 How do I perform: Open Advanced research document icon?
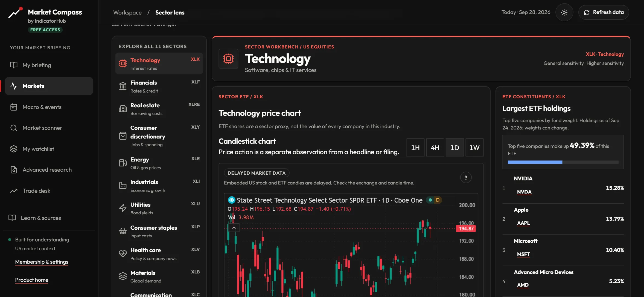coord(14,170)
